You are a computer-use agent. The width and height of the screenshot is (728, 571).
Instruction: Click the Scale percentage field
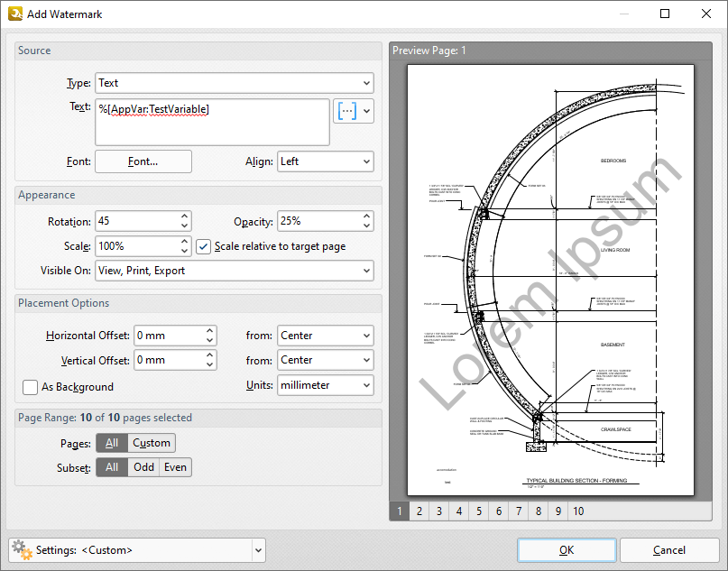137,246
